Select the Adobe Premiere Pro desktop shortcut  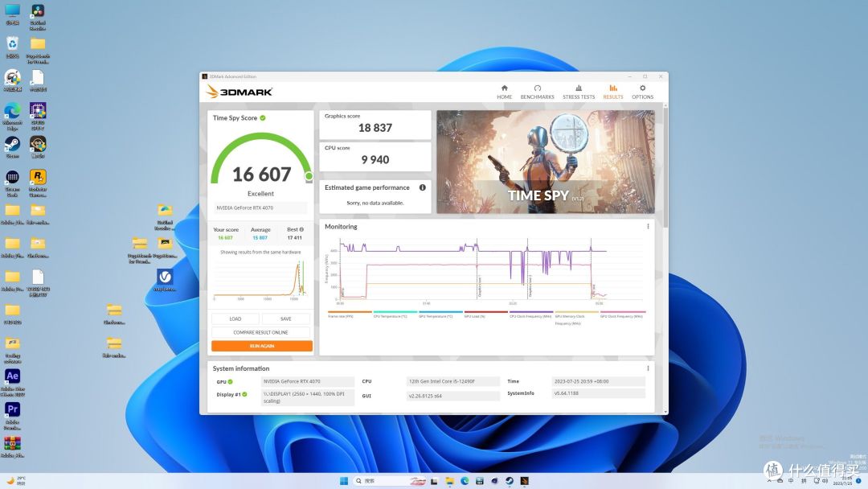tap(12, 415)
